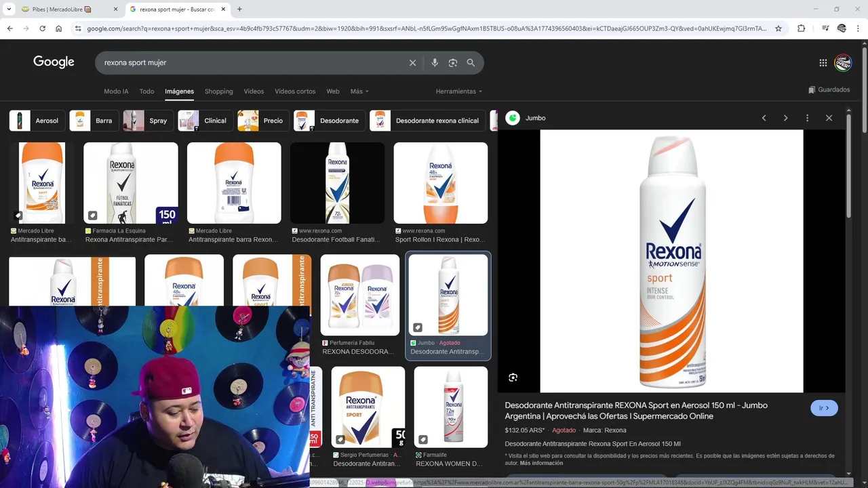Open the Google account avatar
The height and width of the screenshot is (488, 868).
tap(843, 62)
